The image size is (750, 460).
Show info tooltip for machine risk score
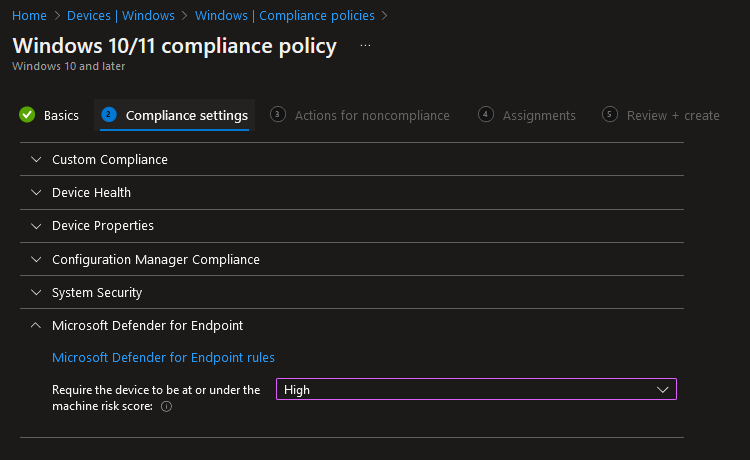(166, 406)
